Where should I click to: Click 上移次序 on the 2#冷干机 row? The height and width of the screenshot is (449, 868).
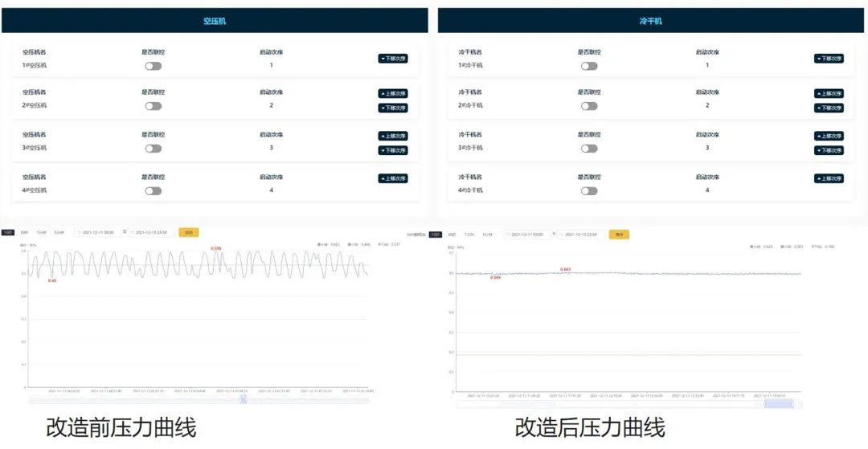(829, 93)
